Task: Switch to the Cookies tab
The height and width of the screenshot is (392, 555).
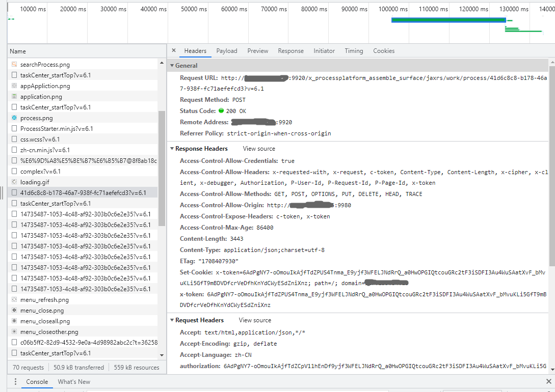Action: (x=384, y=51)
